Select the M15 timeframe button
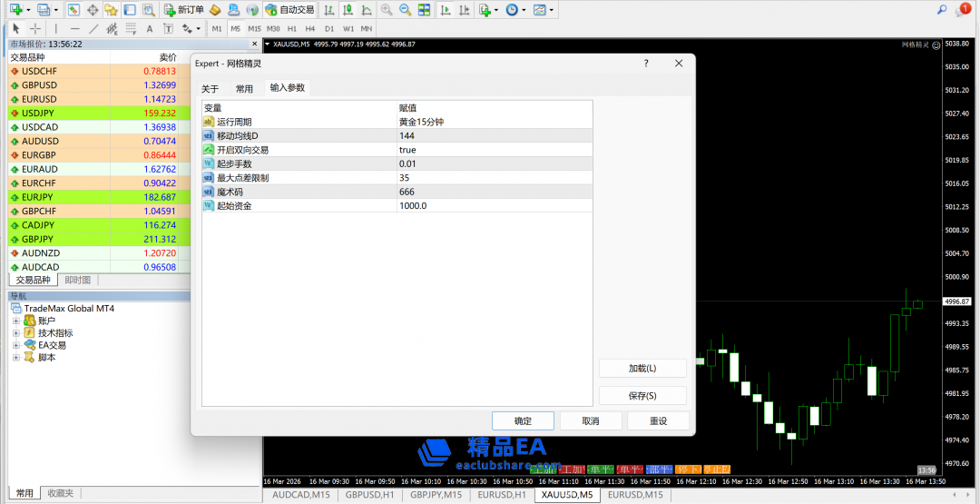Image resolution: width=980 pixels, height=504 pixels. [254, 29]
